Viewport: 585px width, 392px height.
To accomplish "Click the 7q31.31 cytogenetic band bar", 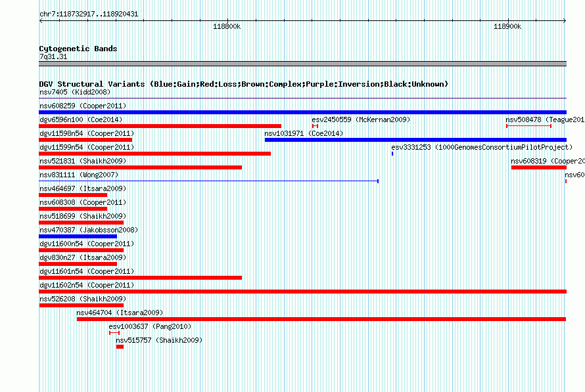I will pyautogui.click(x=302, y=64).
